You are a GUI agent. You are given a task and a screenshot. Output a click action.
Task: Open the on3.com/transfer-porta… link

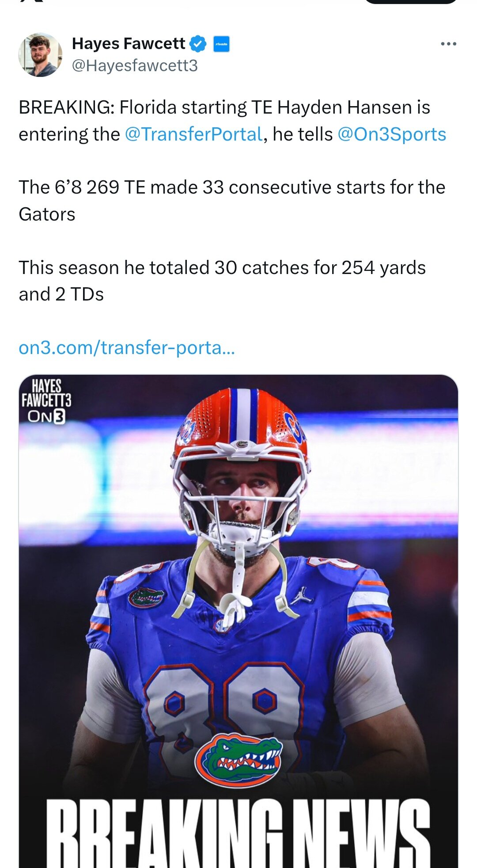pos(127,348)
